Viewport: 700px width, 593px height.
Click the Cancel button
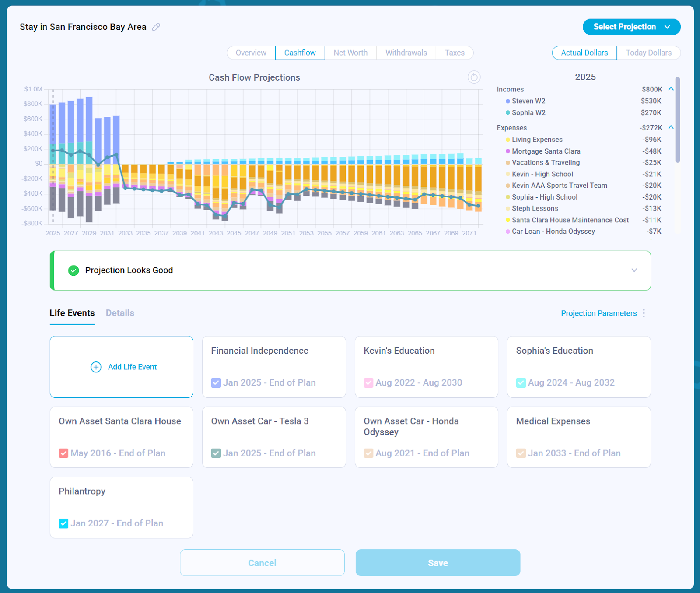click(x=262, y=563)
